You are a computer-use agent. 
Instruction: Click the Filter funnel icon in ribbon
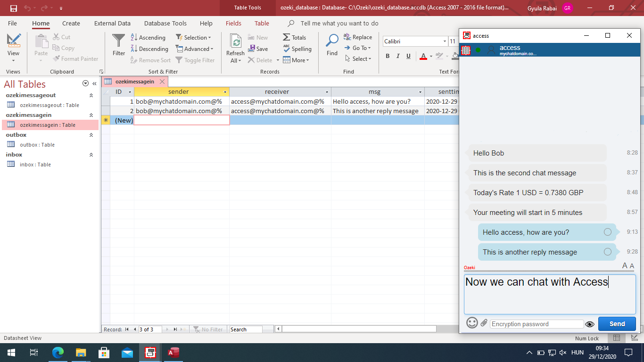coord(119,41)
